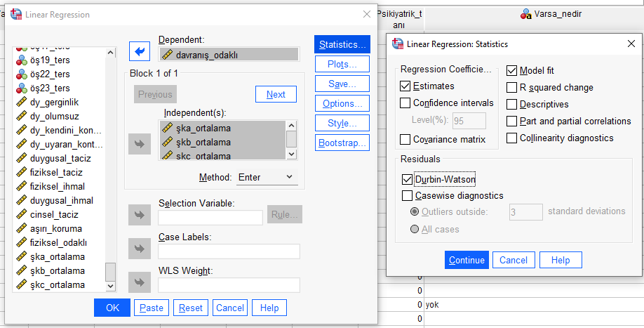This screenshot has height=328, width=644.
Task: Click the arrow button beside WLS Weight
Action: 140,282
